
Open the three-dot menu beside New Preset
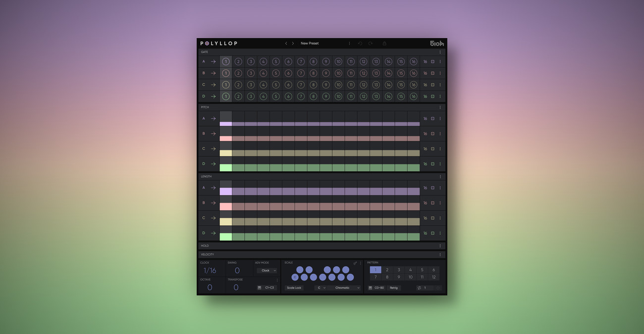pyautogui.click(x=349, y=44)
